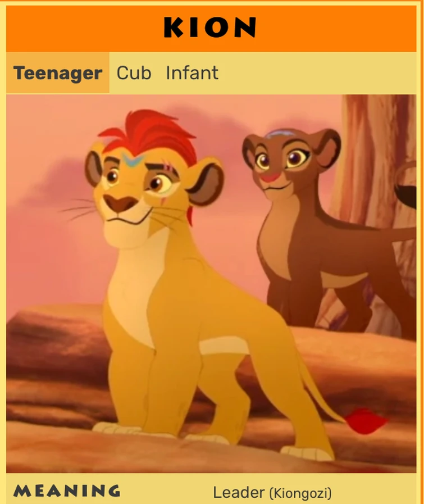Click the KION infobox title
The width and height of the screenshot is (424, 504).
(211, 28)
